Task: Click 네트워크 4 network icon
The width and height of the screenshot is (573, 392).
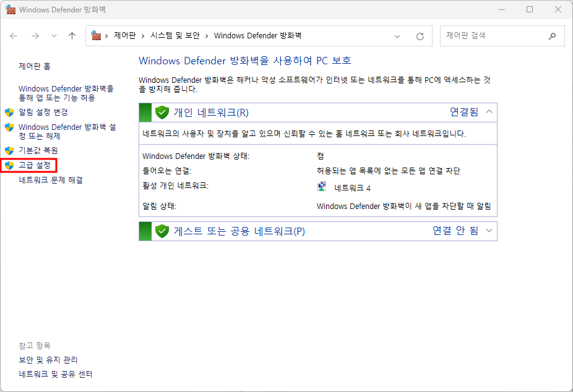Action: coord(322,187)
